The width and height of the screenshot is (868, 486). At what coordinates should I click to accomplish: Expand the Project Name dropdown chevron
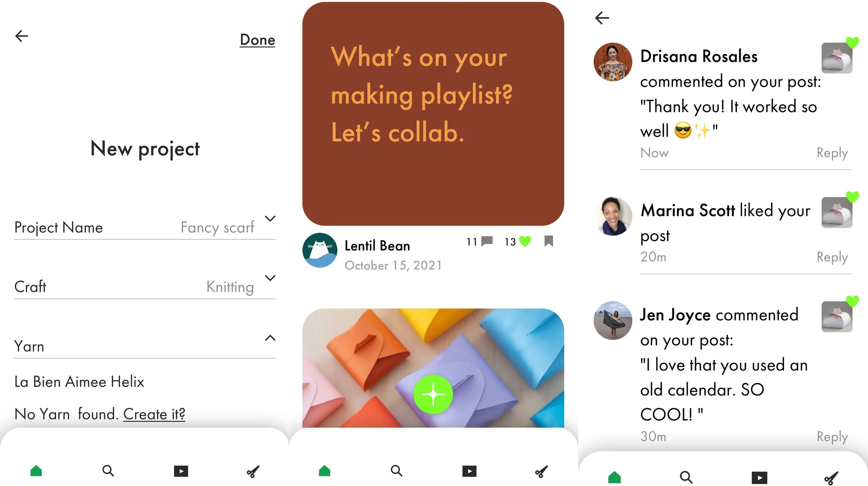[270, 219]
